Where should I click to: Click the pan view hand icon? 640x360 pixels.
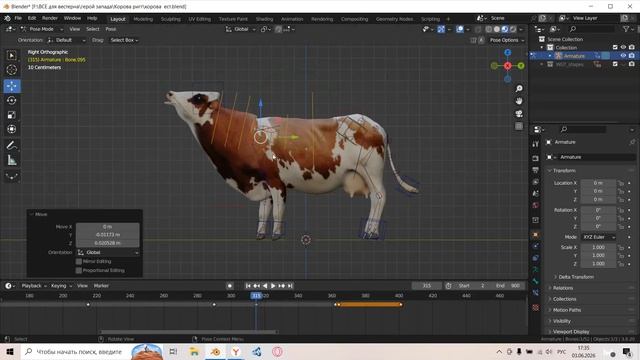click(519, 101)
